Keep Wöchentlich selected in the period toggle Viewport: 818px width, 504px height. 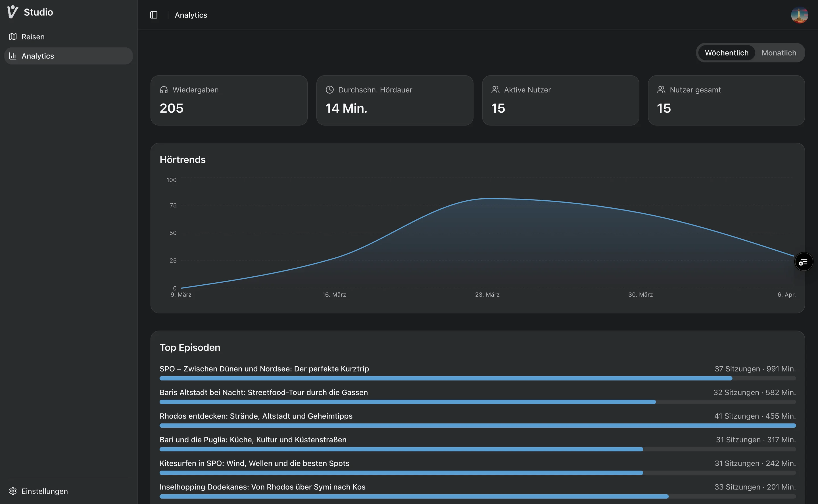click(x=726, y=52)
